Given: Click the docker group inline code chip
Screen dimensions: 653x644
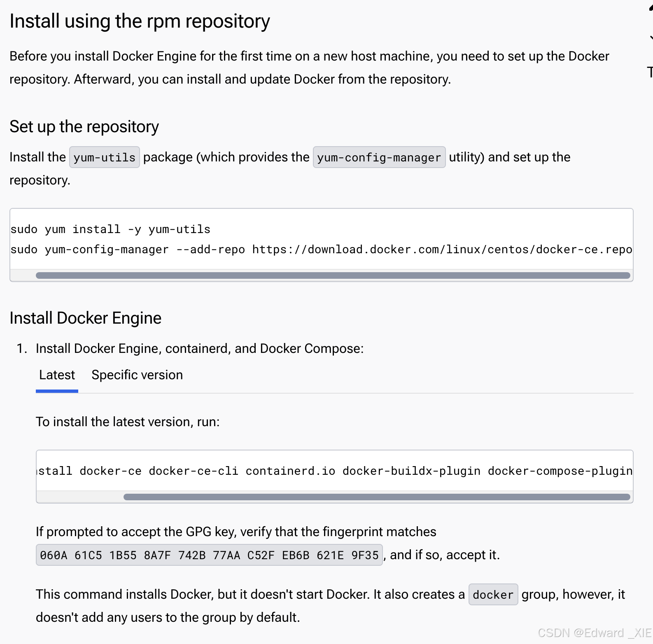Looking at the screenshot, I should click(493, 595).
